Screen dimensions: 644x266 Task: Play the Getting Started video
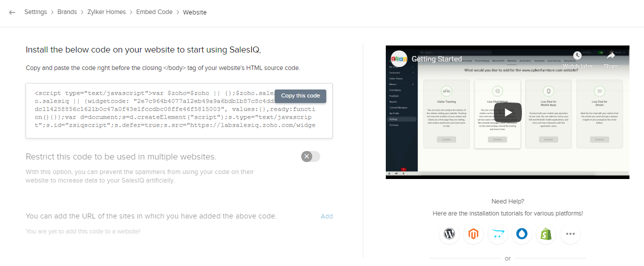pos(508,112)
